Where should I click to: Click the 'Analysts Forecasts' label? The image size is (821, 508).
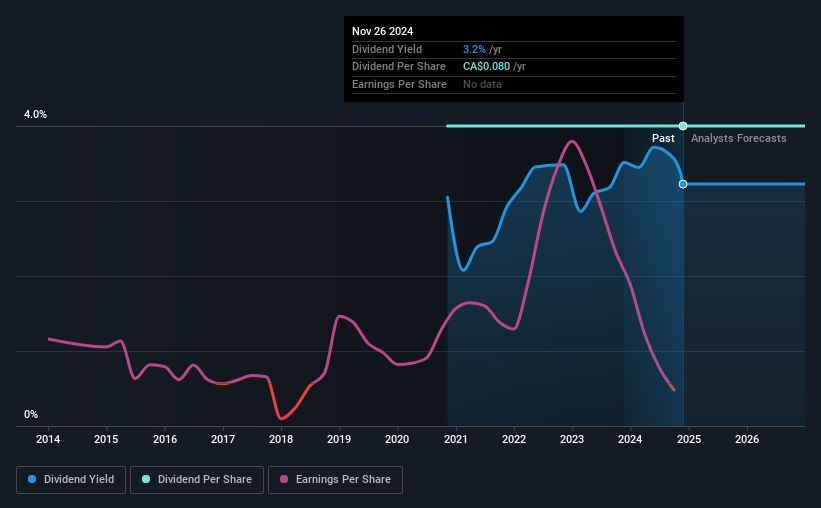coord(738,138)
